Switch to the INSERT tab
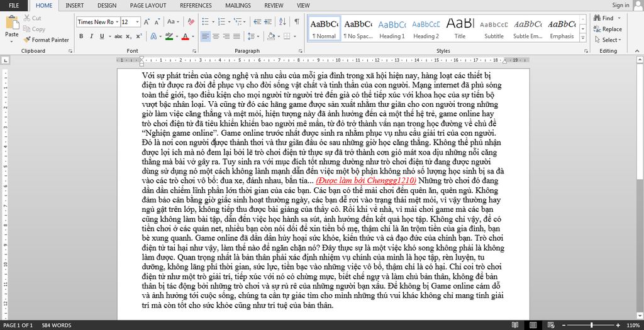Viewport: 644px width, 330px height. (74, 5)
